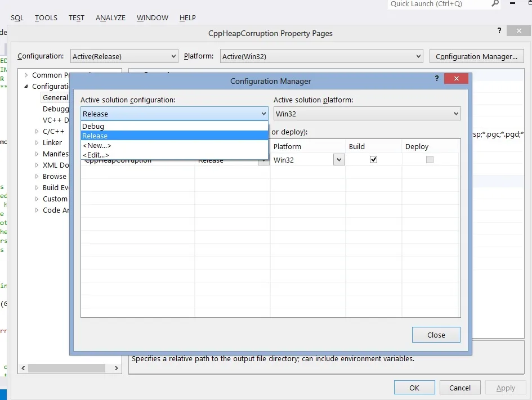Viewport: 532px width, 400px height.
Task: Click the Platform column header
Action: [x=308, y=146]
